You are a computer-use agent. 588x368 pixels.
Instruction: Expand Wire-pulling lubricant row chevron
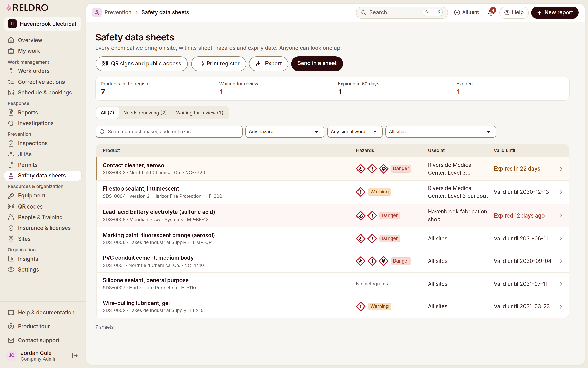point(561,306)
